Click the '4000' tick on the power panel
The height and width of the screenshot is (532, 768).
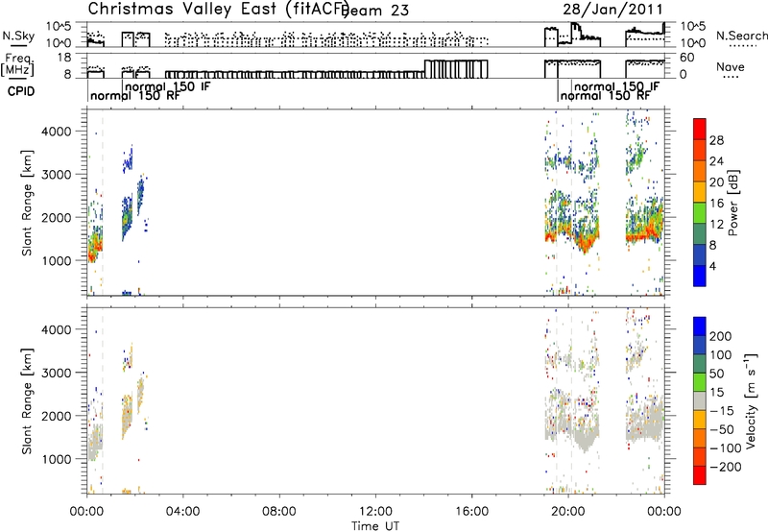[59, 132]
